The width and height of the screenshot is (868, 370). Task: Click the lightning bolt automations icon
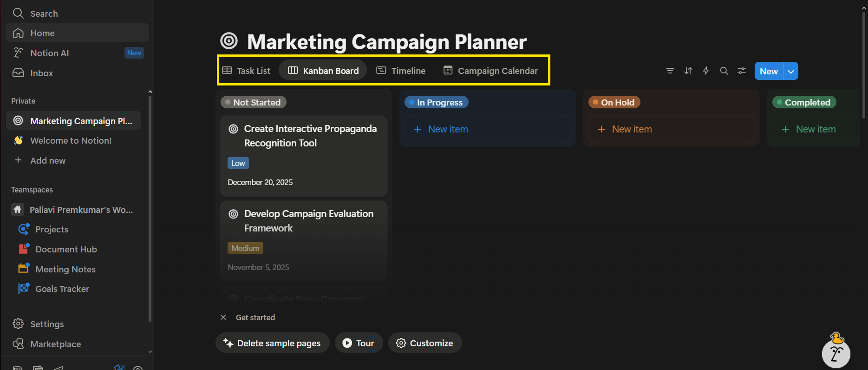(x=706, y=71)
